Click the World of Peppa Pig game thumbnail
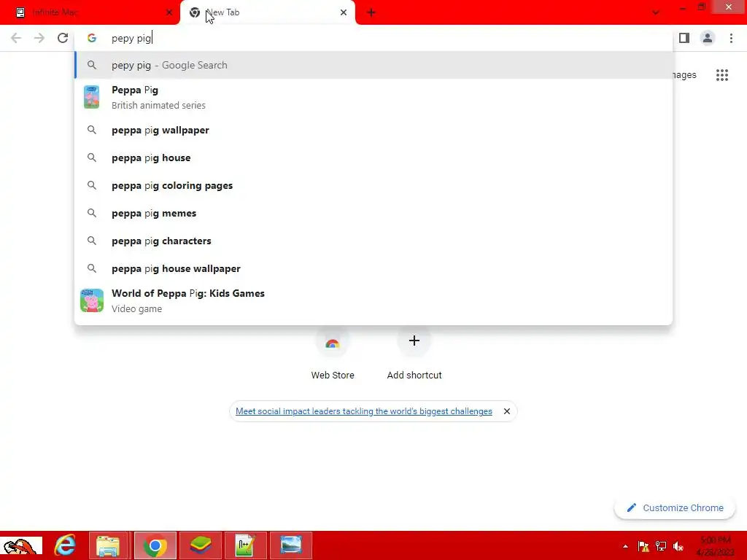This screenshot has width=747, height=560. (92, 300)
